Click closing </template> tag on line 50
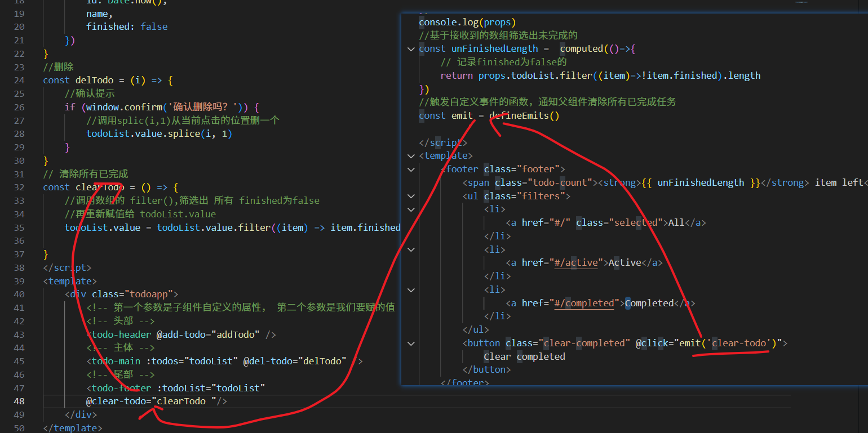This screenshot has height=433, width=868. [73, 428]
